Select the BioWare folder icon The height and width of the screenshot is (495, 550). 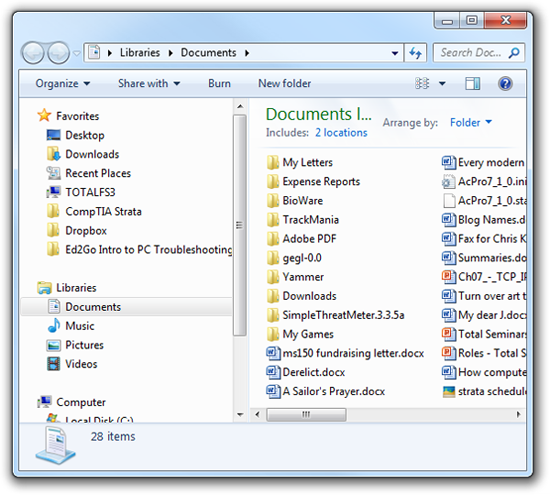tap(273, 201)
